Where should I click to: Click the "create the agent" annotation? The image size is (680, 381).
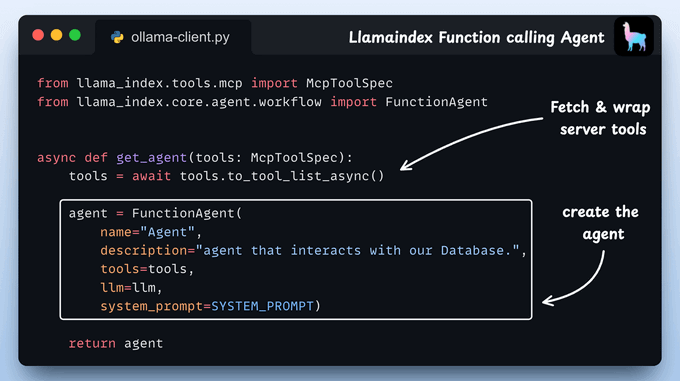coord(601,223)
